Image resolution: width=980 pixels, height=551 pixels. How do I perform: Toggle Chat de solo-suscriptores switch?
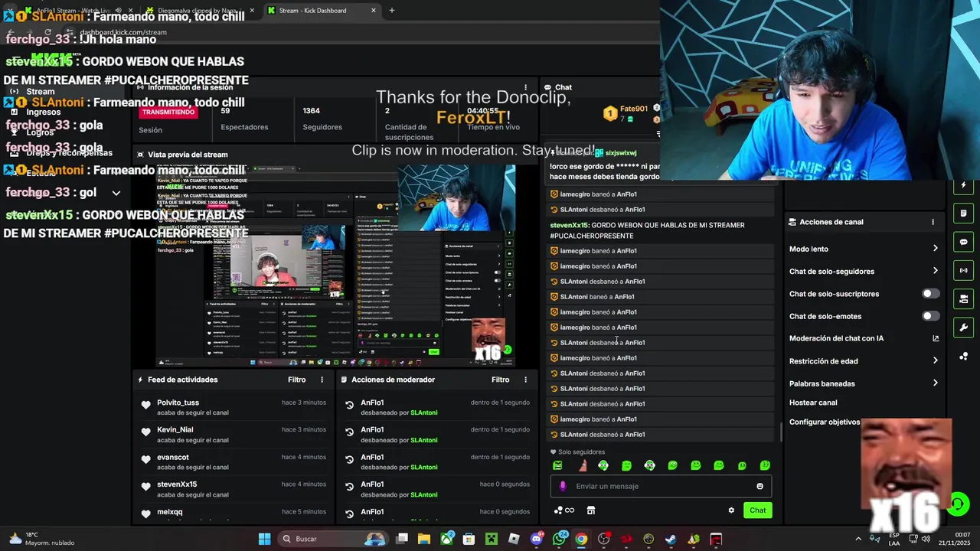coord(930,294)
